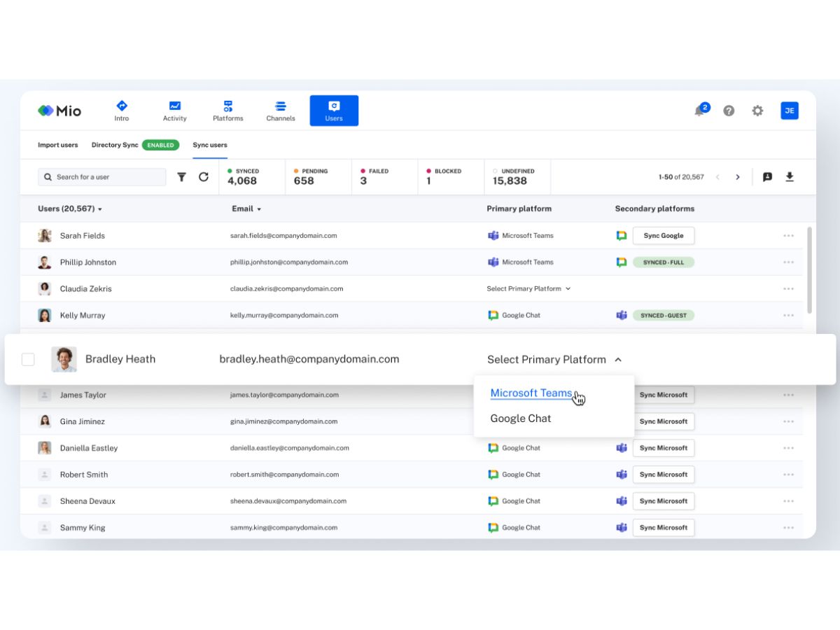840x630 pixels.
Task: Filter by Undefined status count
Action: 517,176
